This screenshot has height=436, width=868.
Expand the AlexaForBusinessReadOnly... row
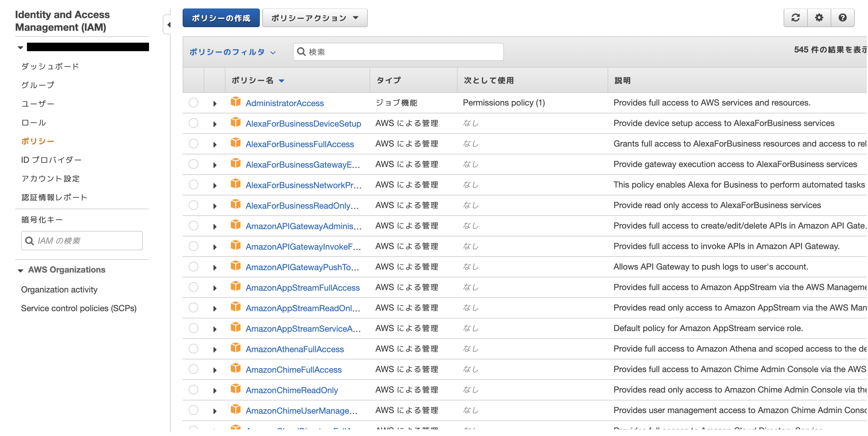click(215, 206)
